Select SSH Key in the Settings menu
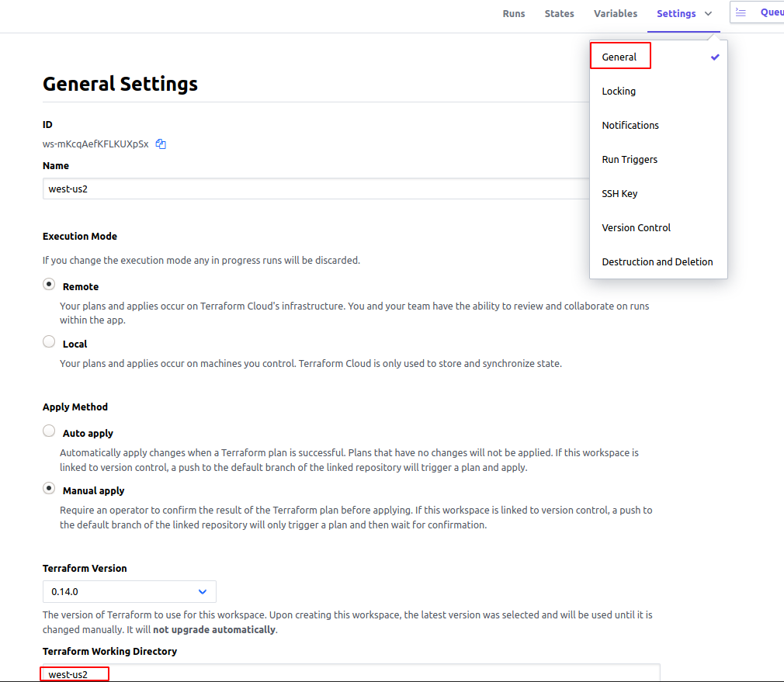 click(x=658, y=193)
